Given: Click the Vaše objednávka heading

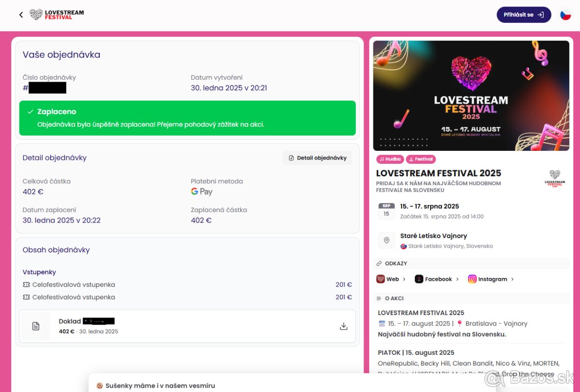Looking at the screenshot, I should click(61, 55).
